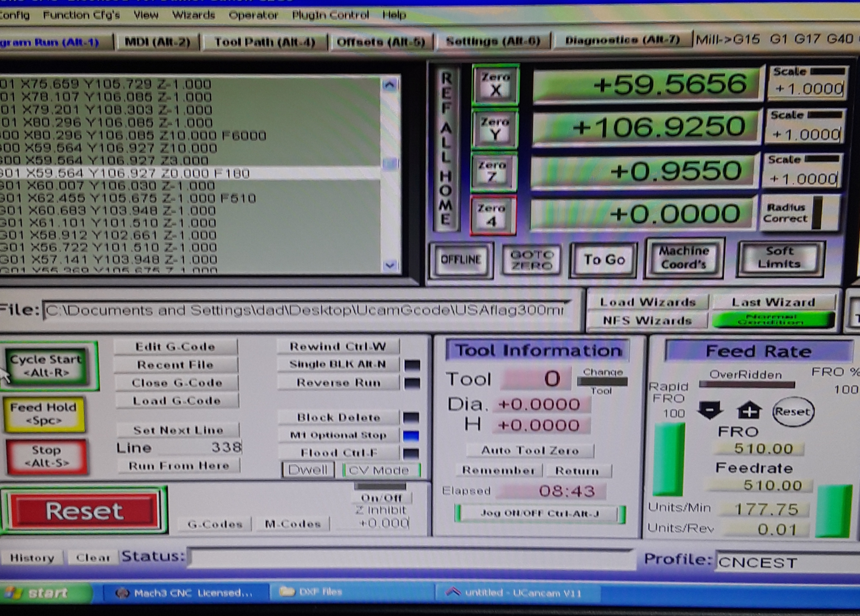This screenshot has height=616, width=860.
Task: Switch to the Tool Path (Alt-4) tab
Action: [x=265, y=42]
